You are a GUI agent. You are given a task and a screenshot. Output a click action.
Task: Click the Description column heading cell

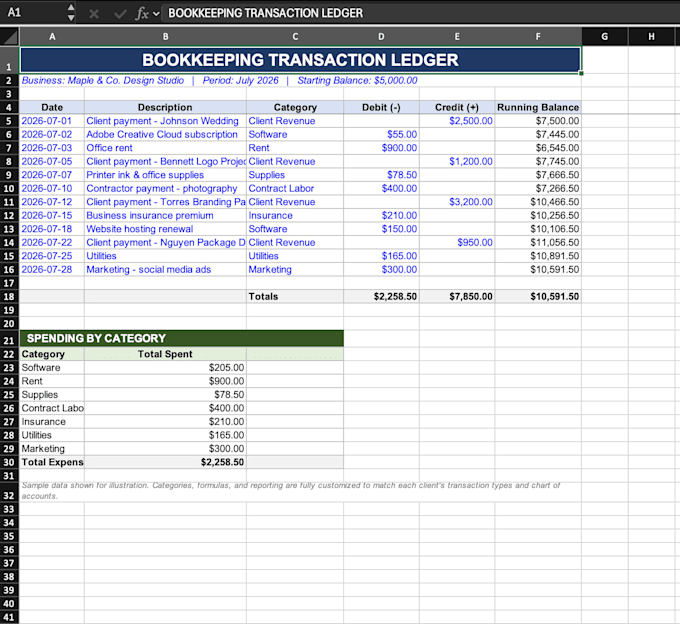tap(165, 108)
